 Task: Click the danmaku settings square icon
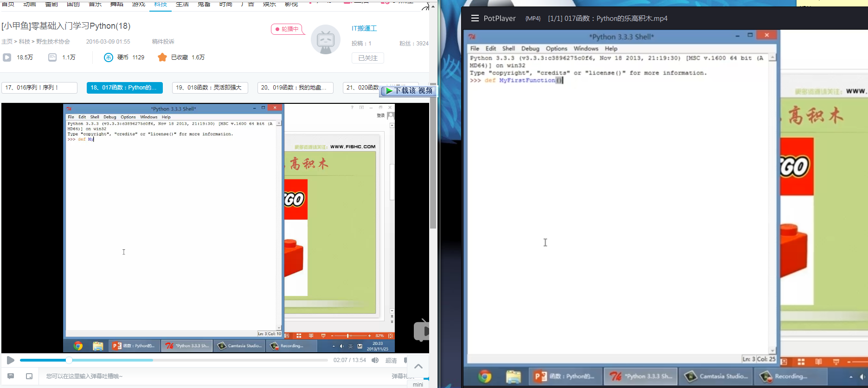point(29,376)
